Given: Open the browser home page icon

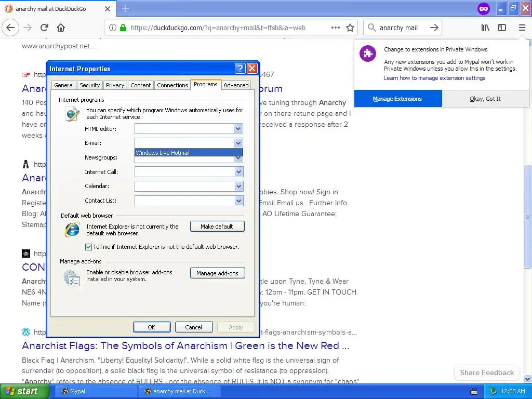Looking at the screenshot, I should tap(61, 28).
